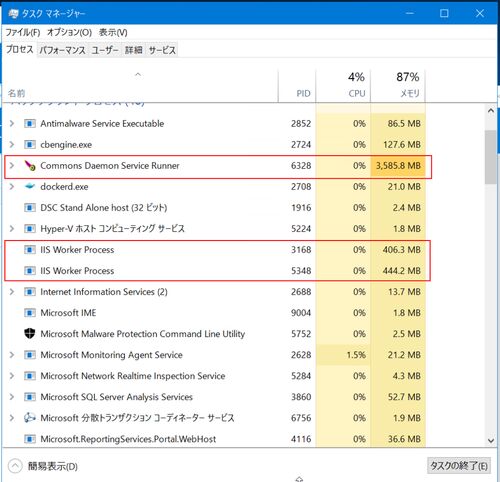The width and height of the screenshot is (500, 482).
Task: Expand Commons Daemon Service Runner group
Action: [12, 166]
